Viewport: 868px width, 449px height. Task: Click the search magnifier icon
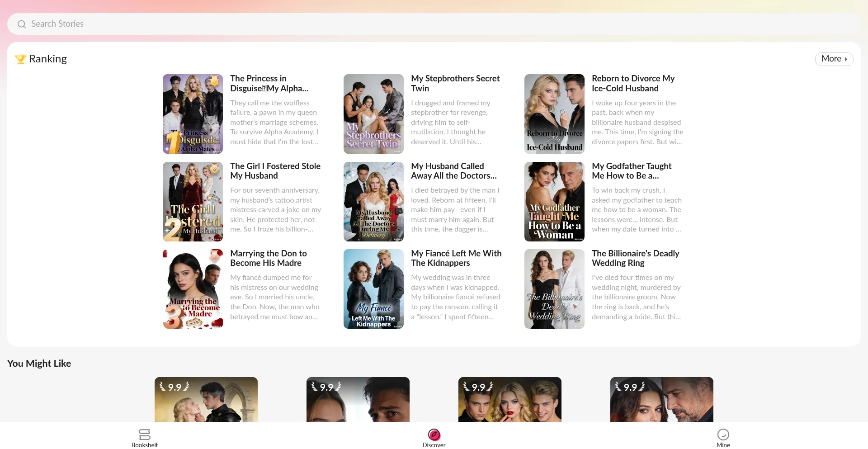click(21, 24)
